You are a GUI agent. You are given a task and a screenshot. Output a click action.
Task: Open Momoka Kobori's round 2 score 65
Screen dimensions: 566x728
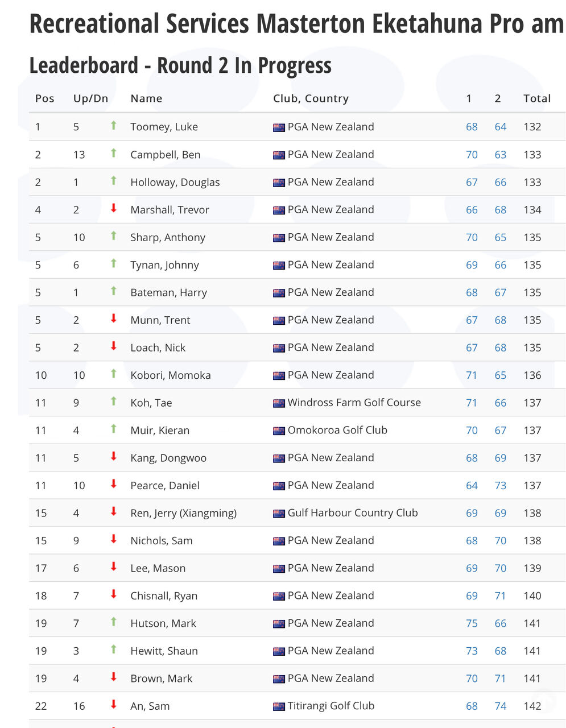click(x=501, y=375)
